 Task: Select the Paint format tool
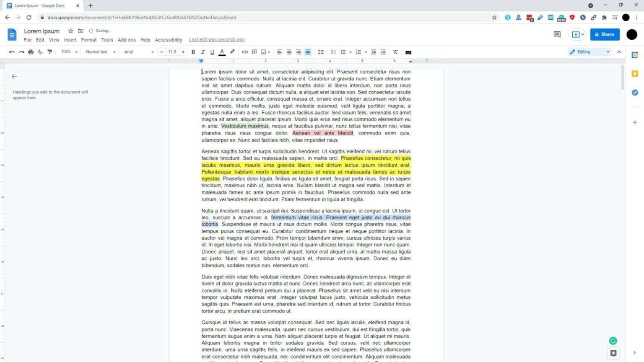[50, 52]
